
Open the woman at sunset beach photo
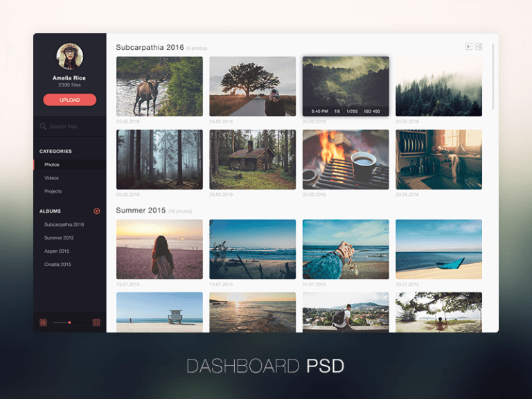click(159, 249)
